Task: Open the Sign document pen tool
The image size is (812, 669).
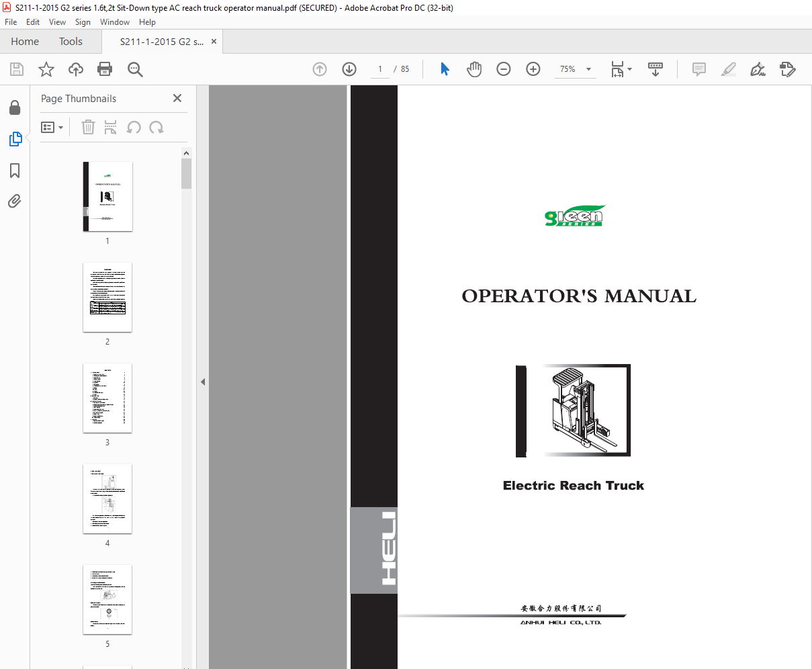Action: click(758, 69)
